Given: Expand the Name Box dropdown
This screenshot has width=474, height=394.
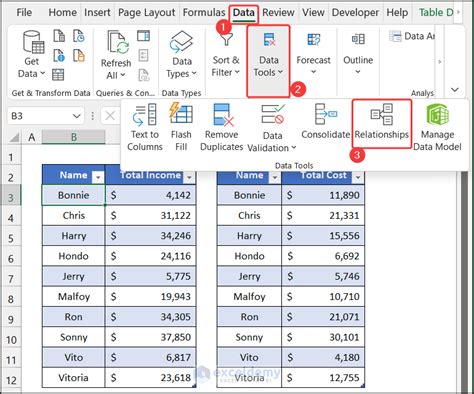Looking at the screenshot, I should [77, 116].
